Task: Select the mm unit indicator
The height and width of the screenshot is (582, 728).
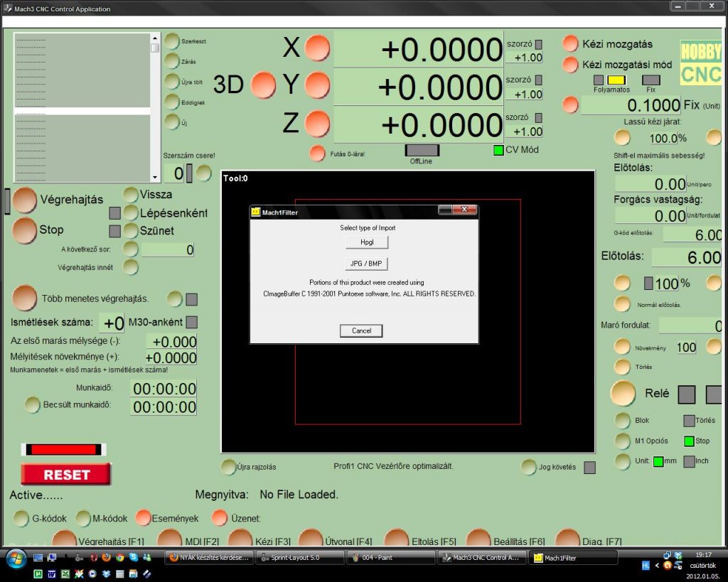Action: tap(658, 461)
